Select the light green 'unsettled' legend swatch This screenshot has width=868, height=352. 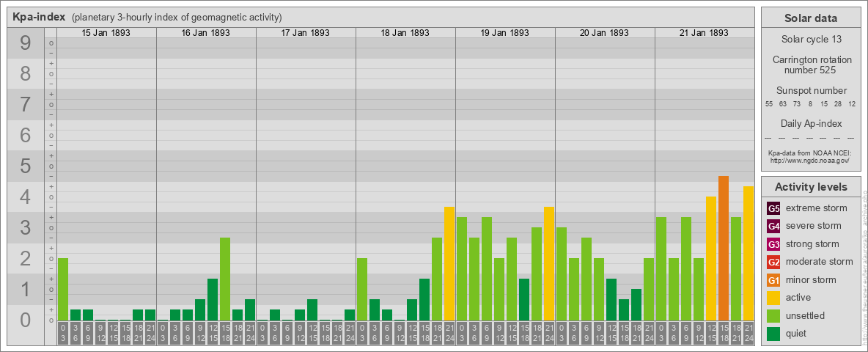[x=773, y=315]
